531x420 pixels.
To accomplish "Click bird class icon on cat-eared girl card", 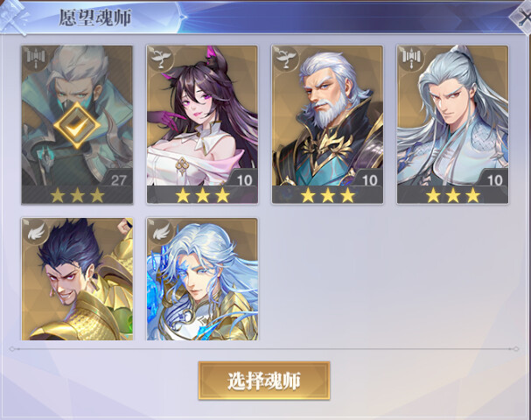I will tap(160, 59).
